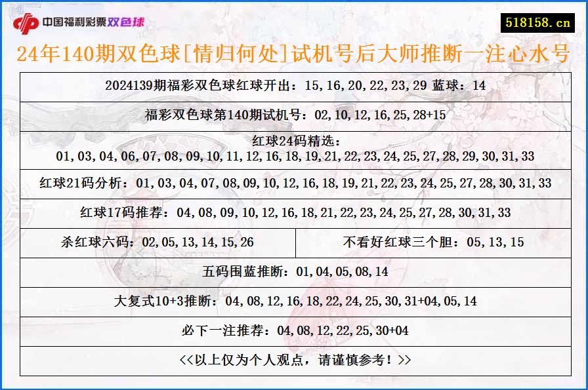Click the 五码围蓝推断 row

294,271
